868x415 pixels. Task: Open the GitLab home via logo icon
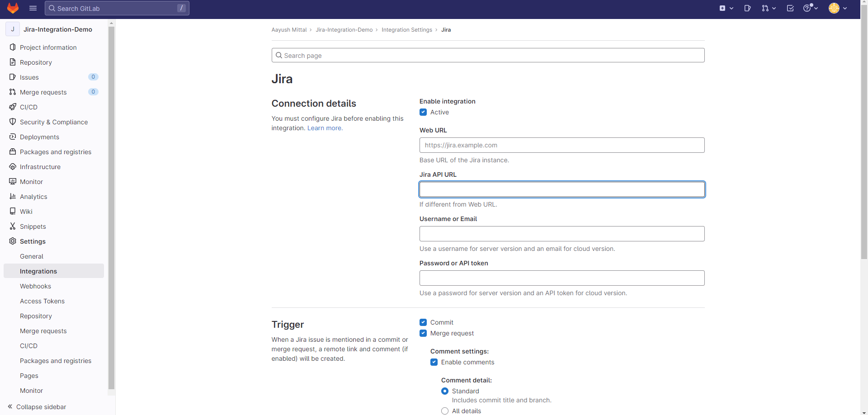tap(12, 8)
